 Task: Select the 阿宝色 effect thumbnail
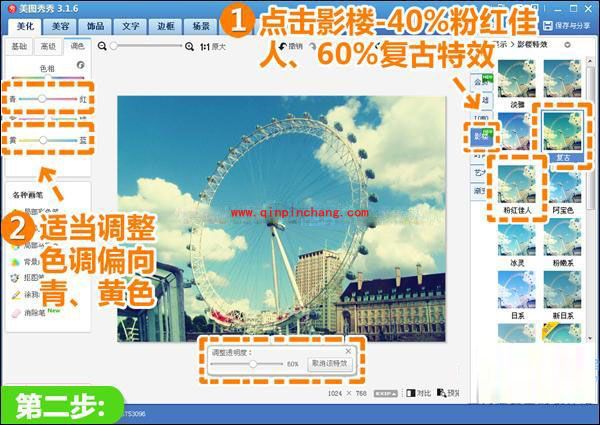click(562, 189)
